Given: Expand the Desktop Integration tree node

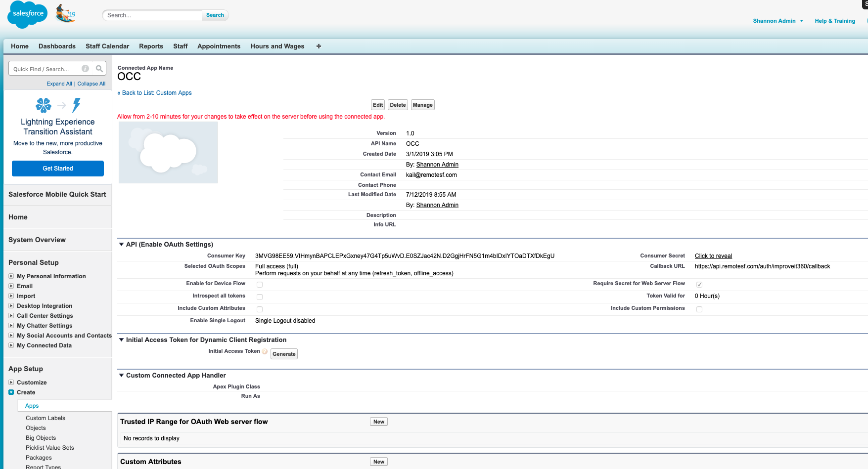Looking at the screenshot, I should [11, 306].
